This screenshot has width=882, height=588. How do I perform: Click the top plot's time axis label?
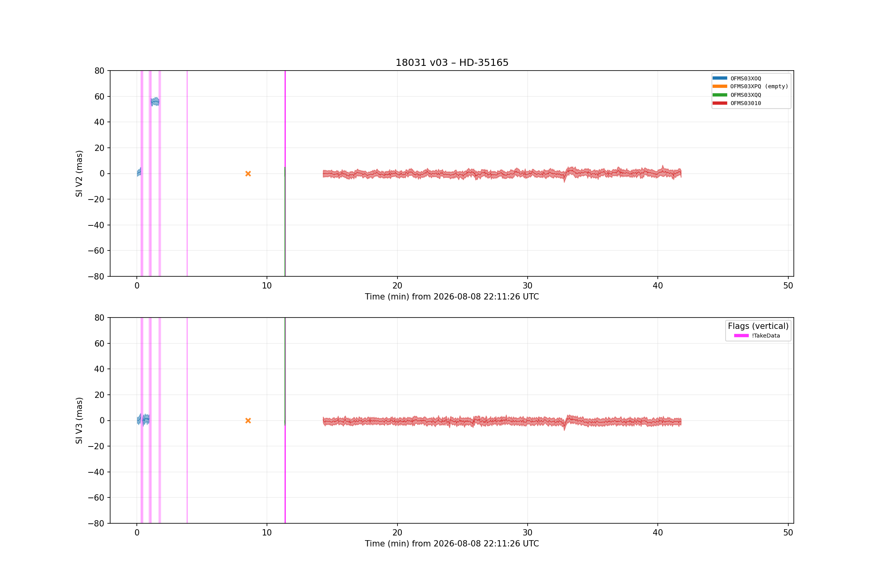pos(452,297)
